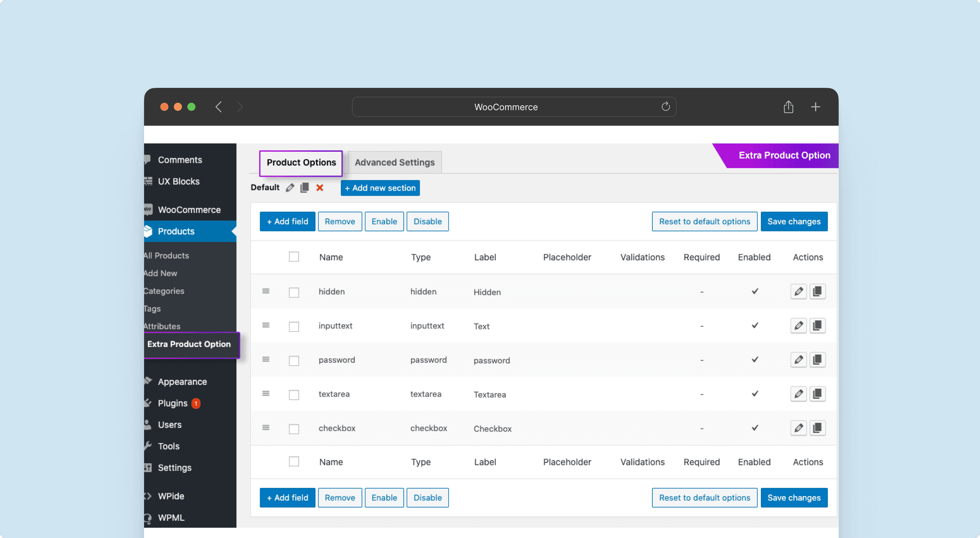Click the drag handle icon for checkbox row
The image size is (980, 538).
click(266, 427)
